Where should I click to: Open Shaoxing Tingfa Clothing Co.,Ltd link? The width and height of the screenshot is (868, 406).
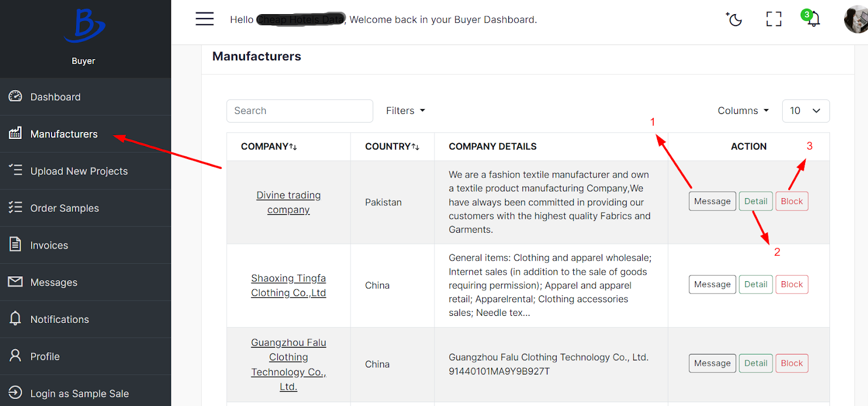click(x=288, y=286)
